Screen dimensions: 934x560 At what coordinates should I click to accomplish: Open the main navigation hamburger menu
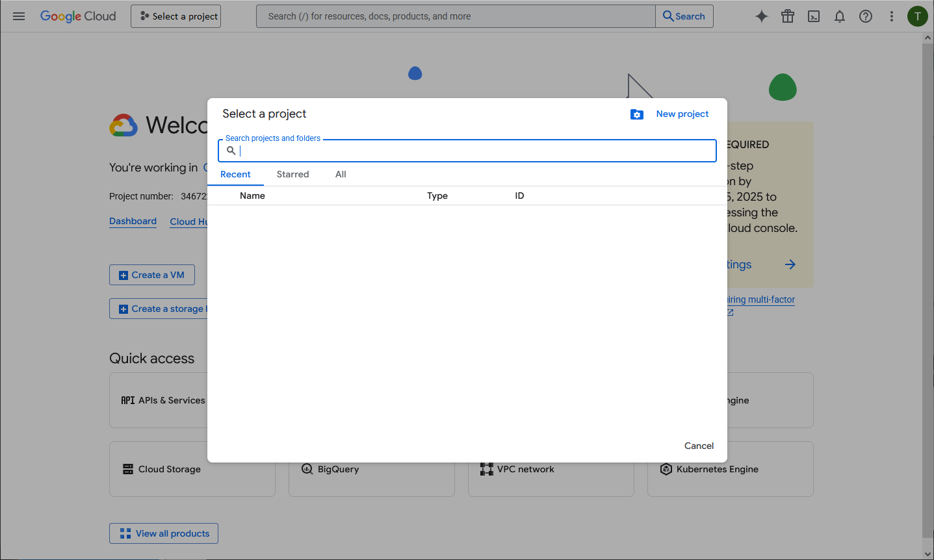(x=19, y=16)
